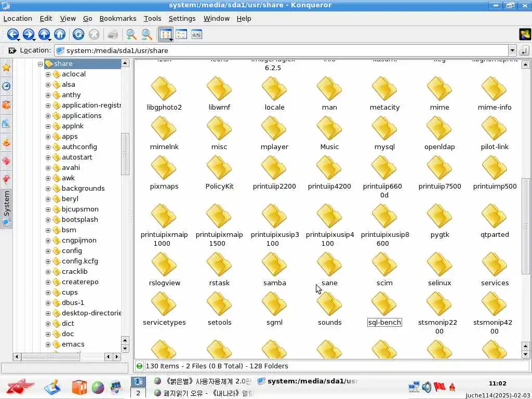Open the System sidebar tab

[6, 208]
